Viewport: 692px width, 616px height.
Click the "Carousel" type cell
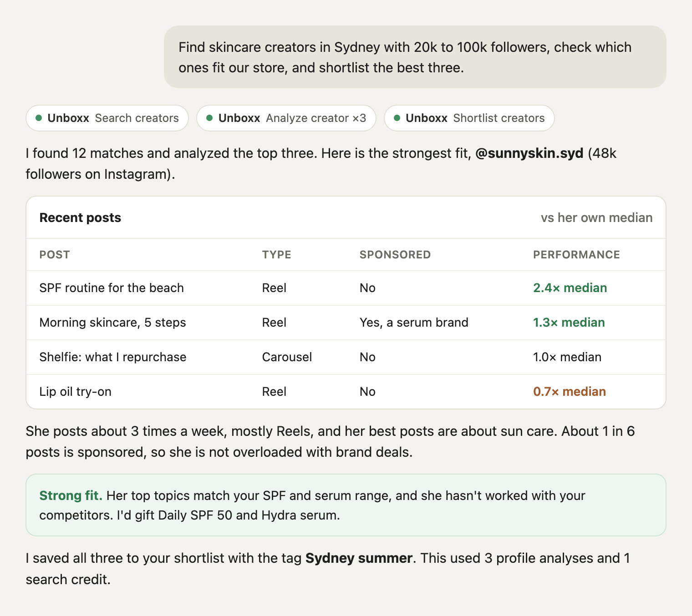[x=287, y=357]
